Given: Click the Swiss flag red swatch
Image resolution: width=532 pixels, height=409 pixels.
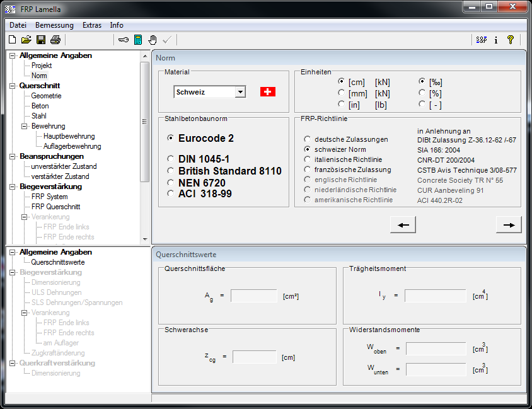Looking at the screenshot, I should [268, 92].
